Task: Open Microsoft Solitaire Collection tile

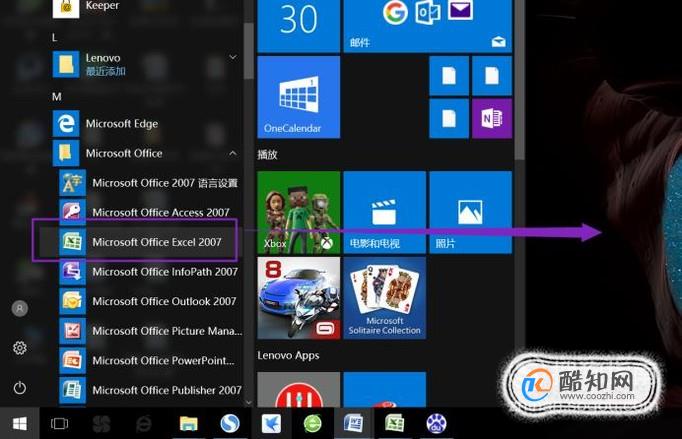Action: point(384,298)
